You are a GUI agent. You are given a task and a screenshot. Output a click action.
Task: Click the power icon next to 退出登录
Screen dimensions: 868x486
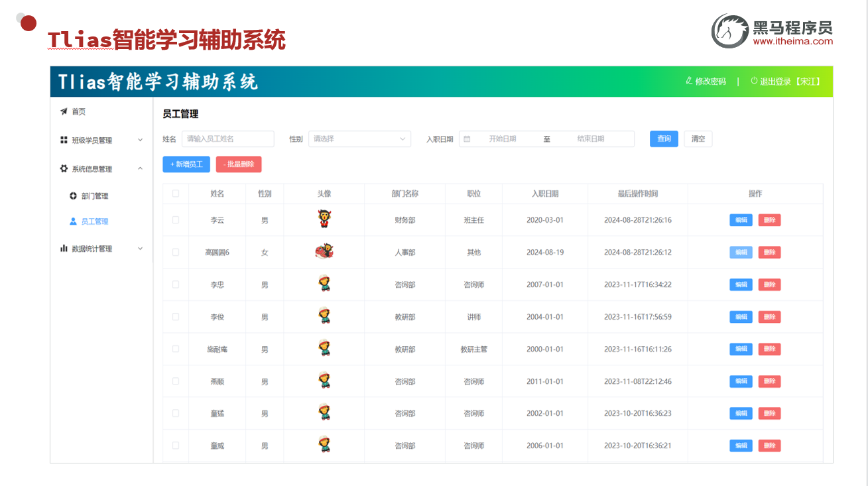pyautogui.click(x=753, y=81)
